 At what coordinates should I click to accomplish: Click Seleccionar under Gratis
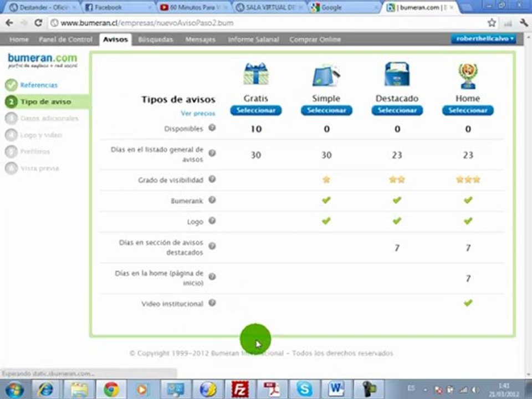256,110
